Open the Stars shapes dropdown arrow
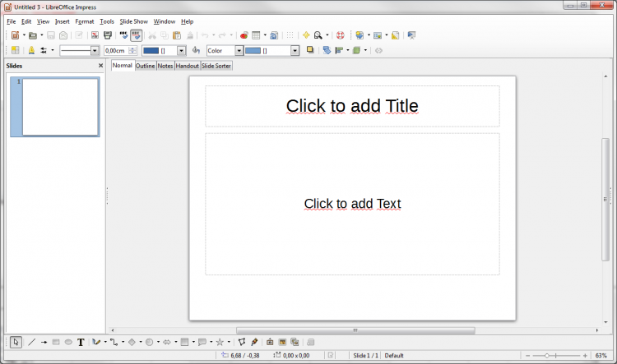 (x=229, y=343)
